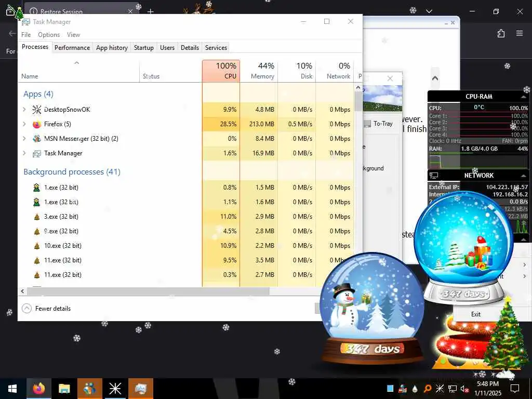Viewport: 532px width, 399px height.
Task: Select the 11.exe row using 3.5 MB
Action: pos(186,260)
